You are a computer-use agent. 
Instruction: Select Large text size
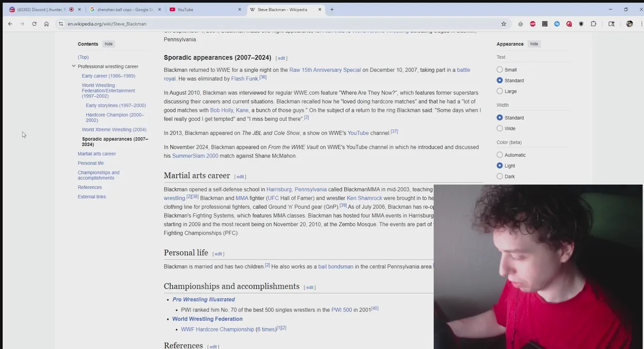(500, 91)
